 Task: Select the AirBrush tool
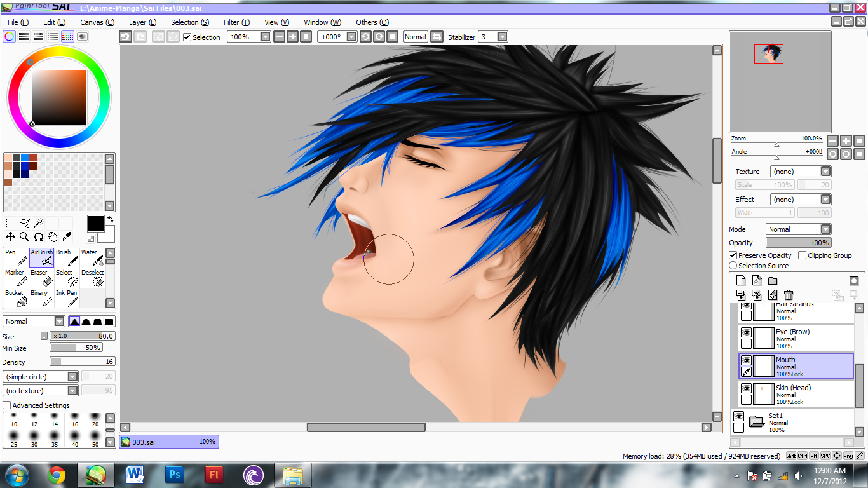pos(41,257)
